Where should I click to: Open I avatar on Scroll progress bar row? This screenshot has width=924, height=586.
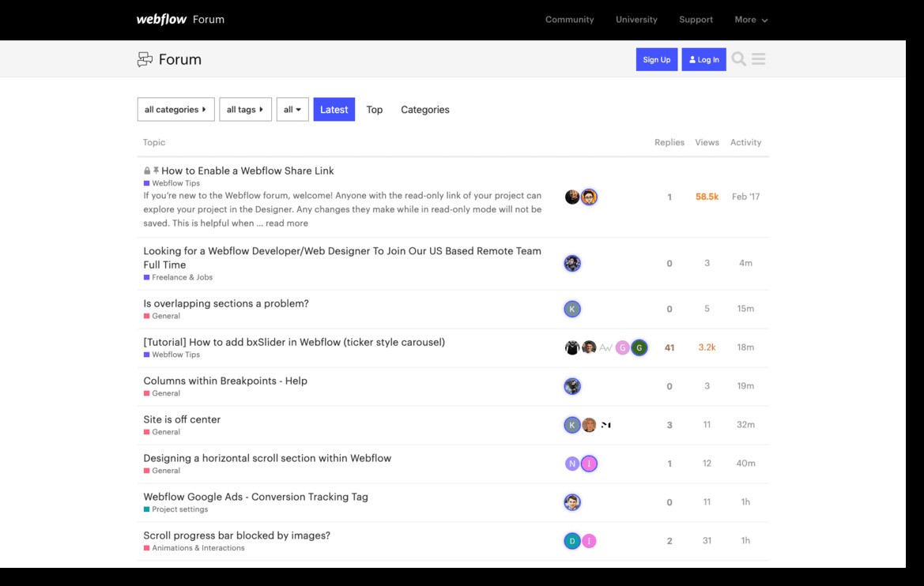[590, 541]
